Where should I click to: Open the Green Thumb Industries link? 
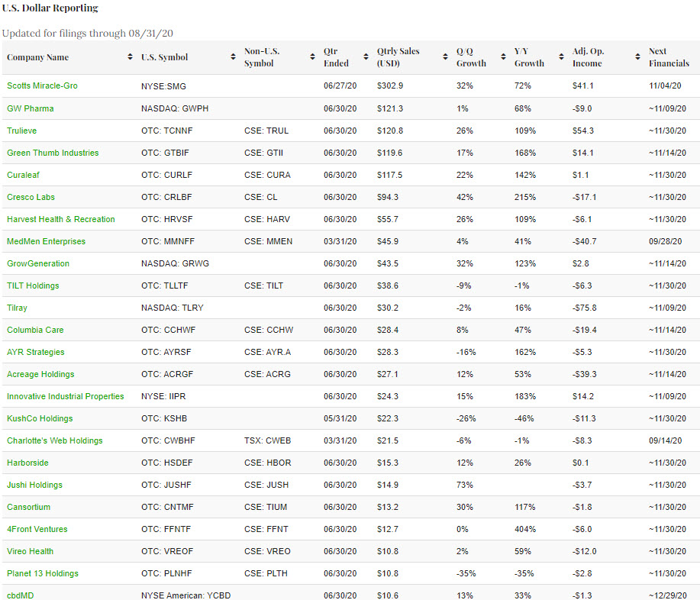pos(53,153)
